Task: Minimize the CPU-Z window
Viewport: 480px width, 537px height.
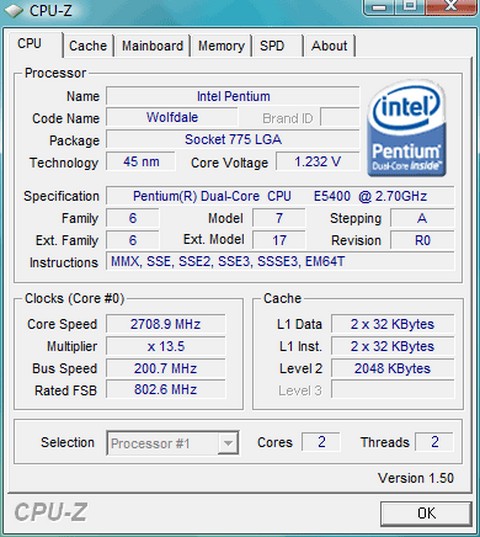Action: point(379,6)
